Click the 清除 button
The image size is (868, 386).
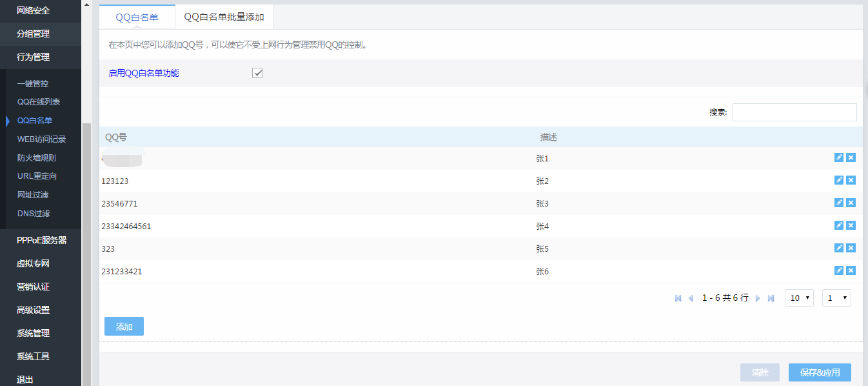click(760, 372)
